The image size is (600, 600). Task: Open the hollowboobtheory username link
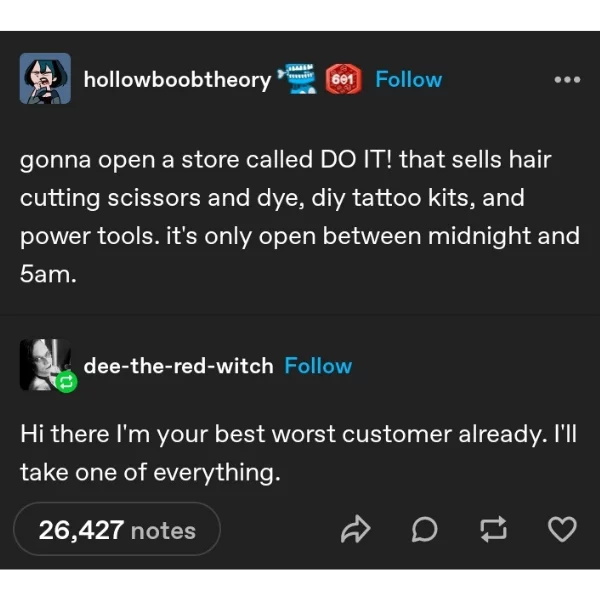[x=177, y=80]
